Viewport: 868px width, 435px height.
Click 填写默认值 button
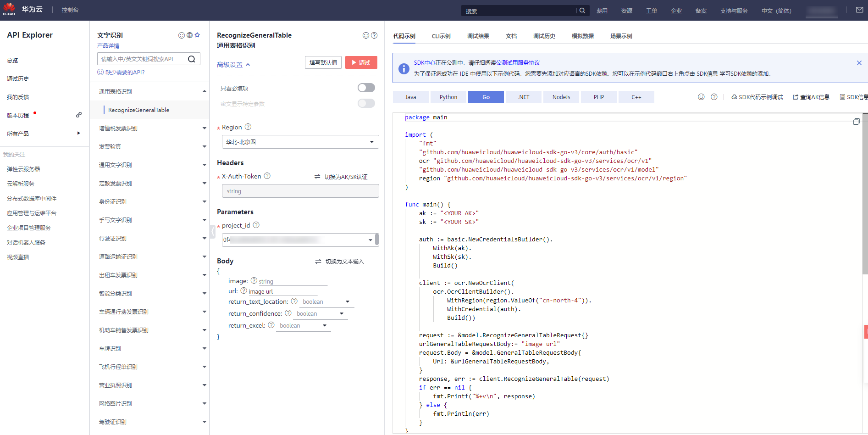point(323,62)
